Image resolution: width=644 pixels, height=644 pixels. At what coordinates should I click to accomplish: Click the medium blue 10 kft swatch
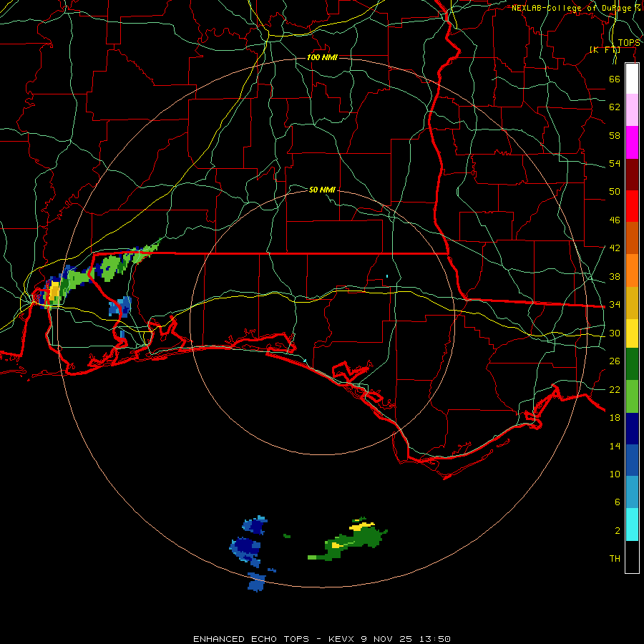632,460
